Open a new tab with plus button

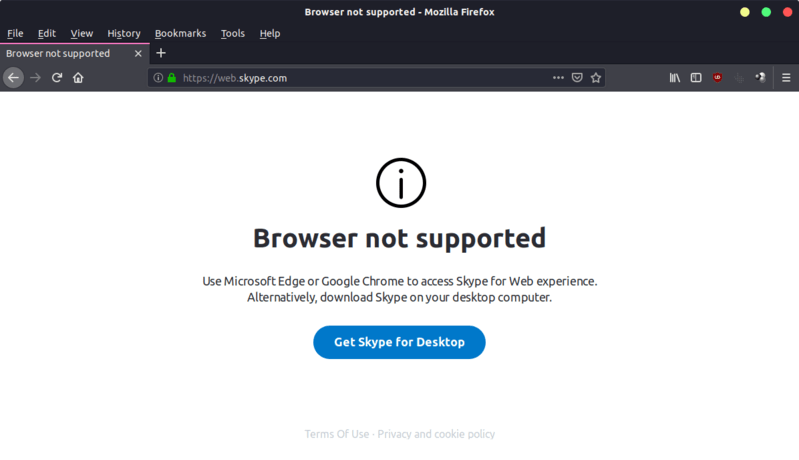click(161, 53)
